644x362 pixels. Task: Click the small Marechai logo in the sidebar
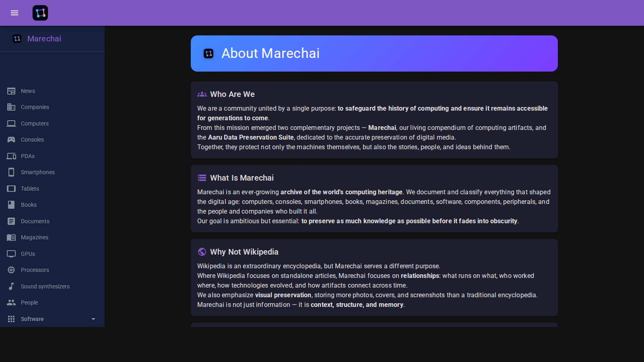coord(17,39)
